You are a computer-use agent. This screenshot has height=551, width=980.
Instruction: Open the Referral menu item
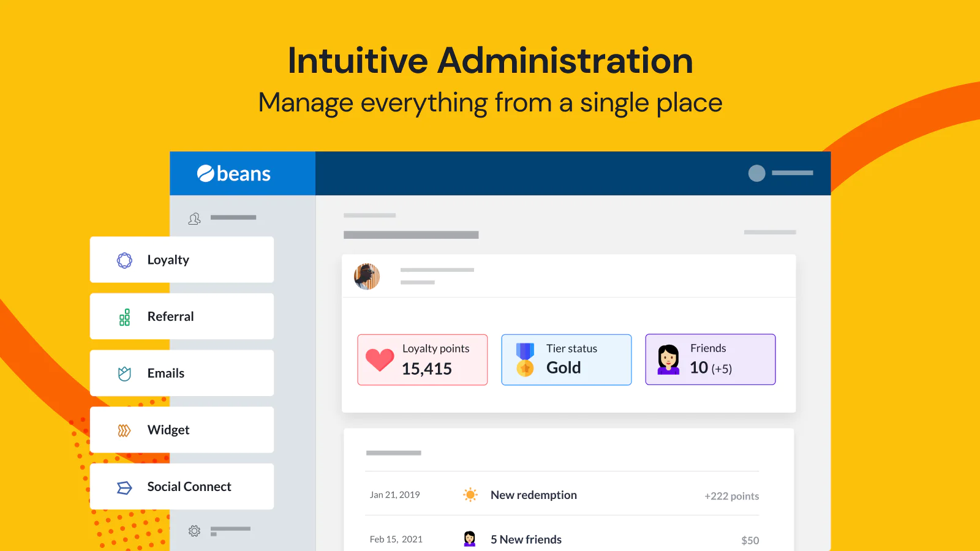pos(182,317)
